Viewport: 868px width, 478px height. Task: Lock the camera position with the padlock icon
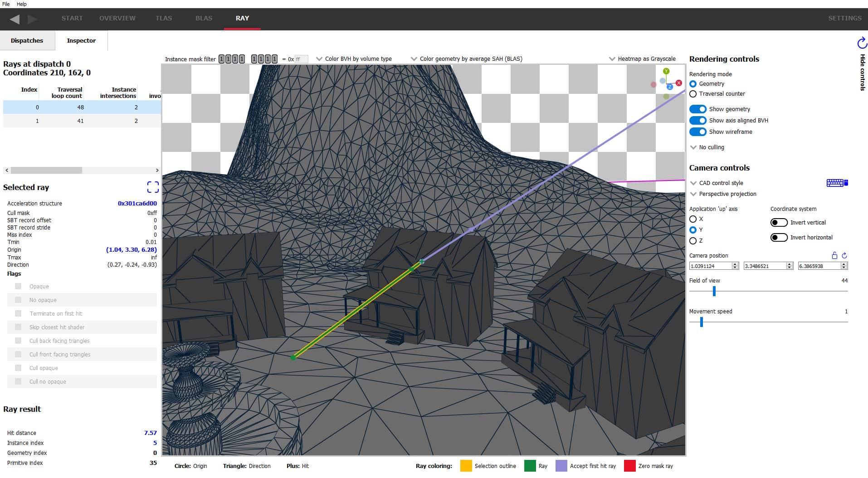pyautogui.click(x=834, y=255)
